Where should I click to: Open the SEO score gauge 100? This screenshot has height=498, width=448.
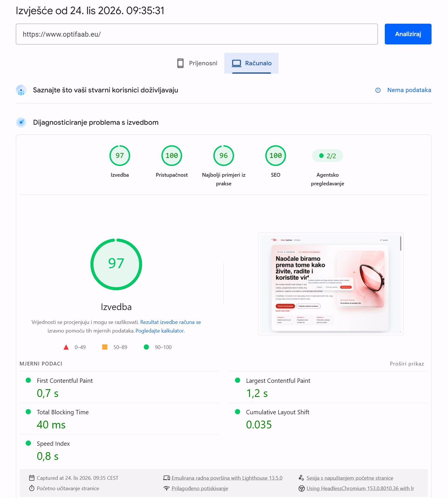click(276, 156)
